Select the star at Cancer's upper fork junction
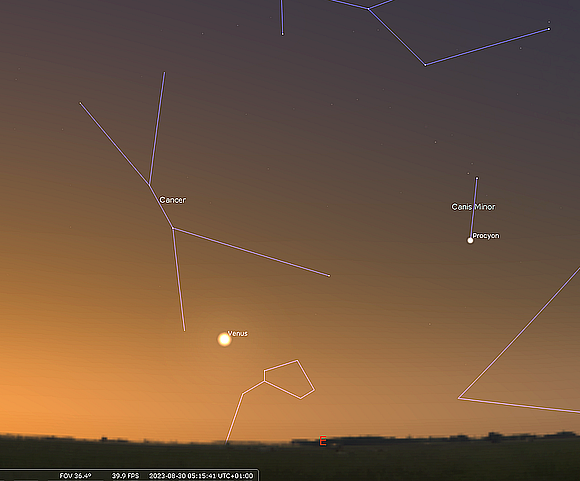The width and height of the screenshot is (580, 481). (x=149, y=184)
